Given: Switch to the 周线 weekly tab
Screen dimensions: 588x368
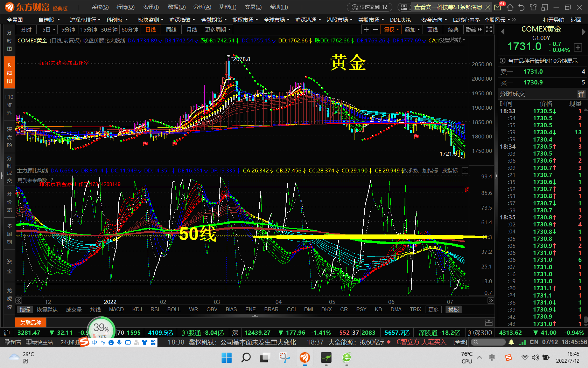Looking at the screenshot, I should [171, 30].
